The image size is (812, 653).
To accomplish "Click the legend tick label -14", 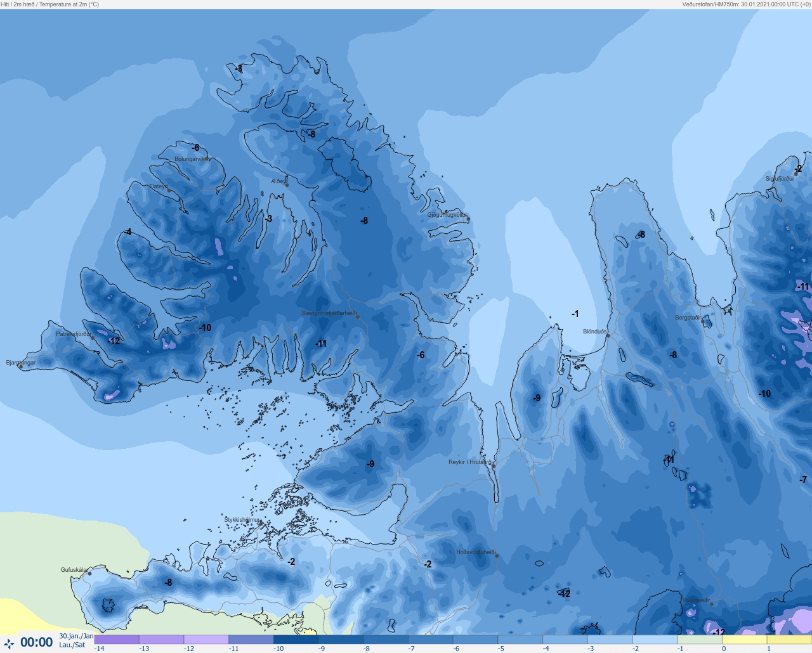I will pyautogui.click(x=99, y=649).
